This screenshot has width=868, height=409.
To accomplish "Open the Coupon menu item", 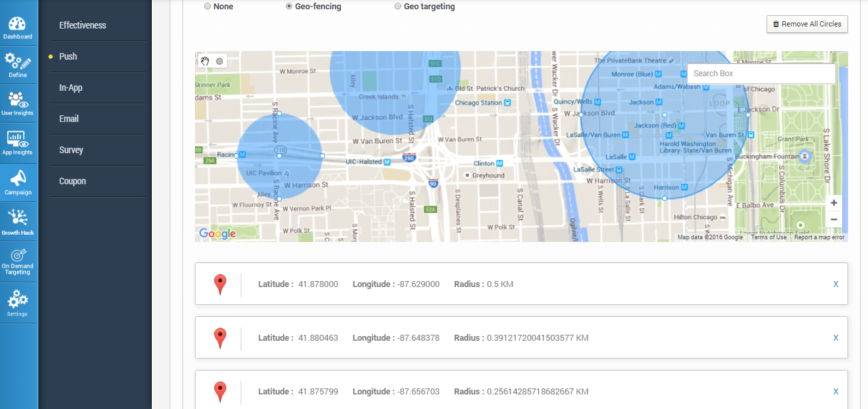I will (x=72, y=181).
